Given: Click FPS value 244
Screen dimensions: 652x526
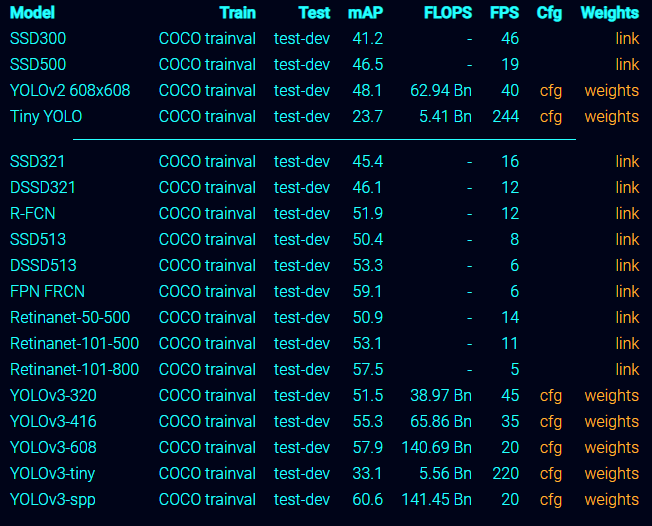Looking at the screenshot, I should coord(506,117).
